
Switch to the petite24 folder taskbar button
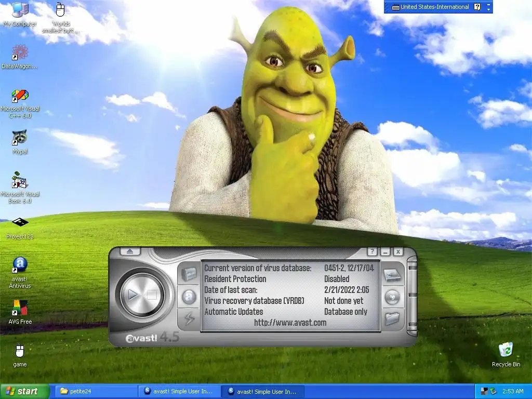pyautogui.click(x=96, y=391)
